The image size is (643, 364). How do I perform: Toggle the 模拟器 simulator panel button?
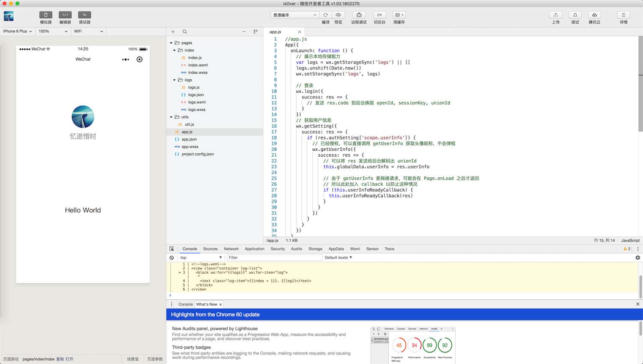(46, 15)
